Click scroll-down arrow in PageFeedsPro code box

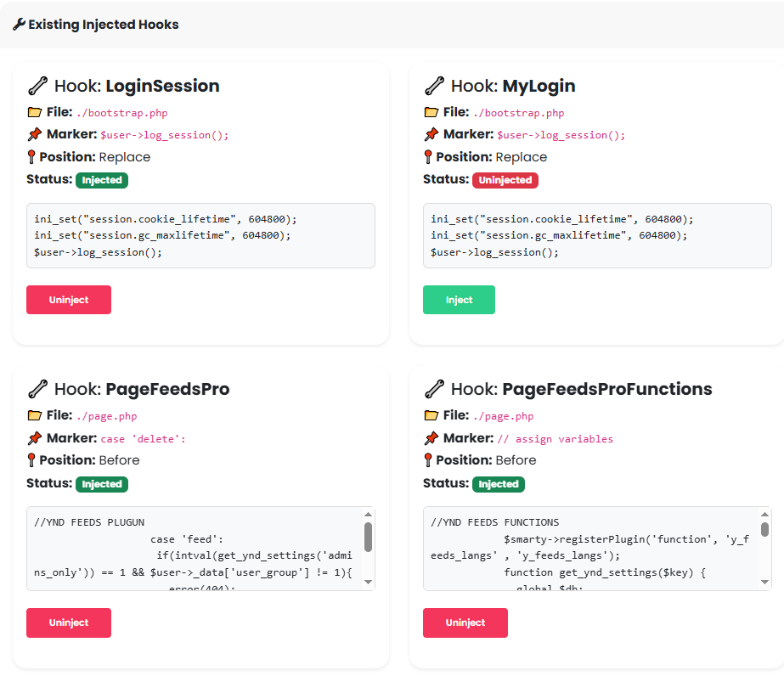(x=368, y=582)
